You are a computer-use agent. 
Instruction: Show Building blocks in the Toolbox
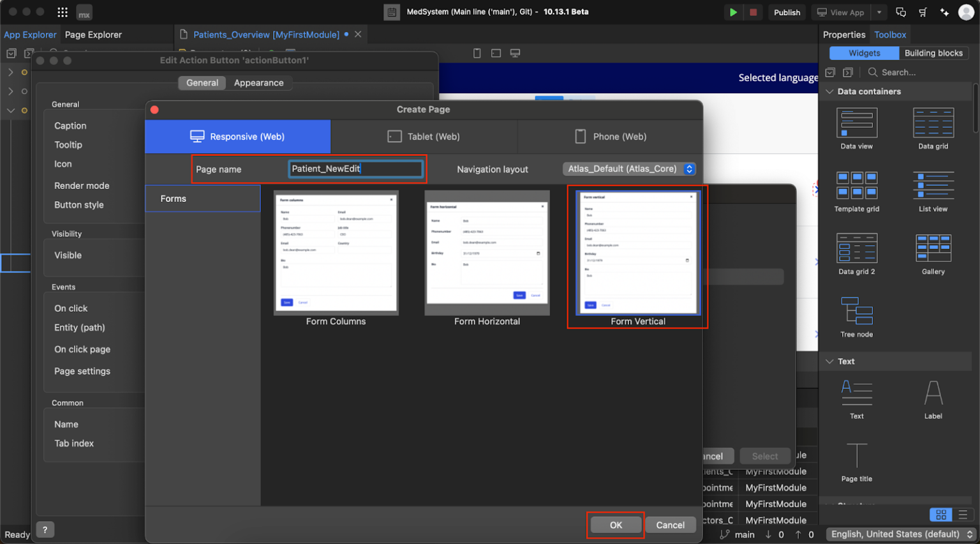pos(933,53)
